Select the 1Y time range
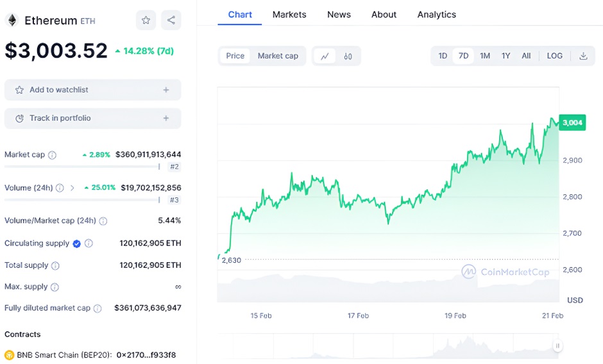 pyautogui.click(x=505, y=56)
